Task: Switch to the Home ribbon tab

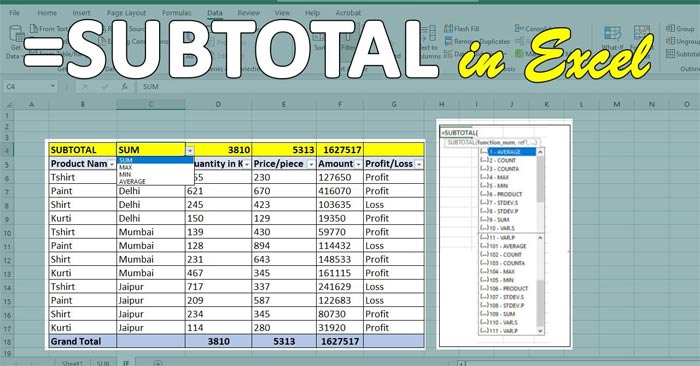Action: (x=47, y=13)
